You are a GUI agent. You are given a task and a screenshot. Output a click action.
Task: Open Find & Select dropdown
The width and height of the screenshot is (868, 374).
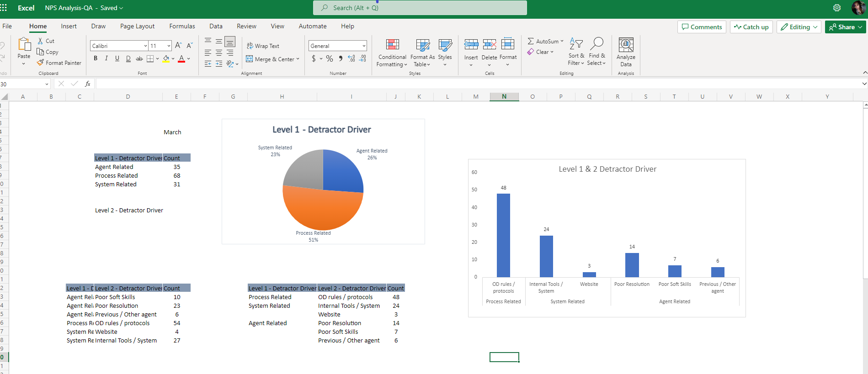(596, 52)
